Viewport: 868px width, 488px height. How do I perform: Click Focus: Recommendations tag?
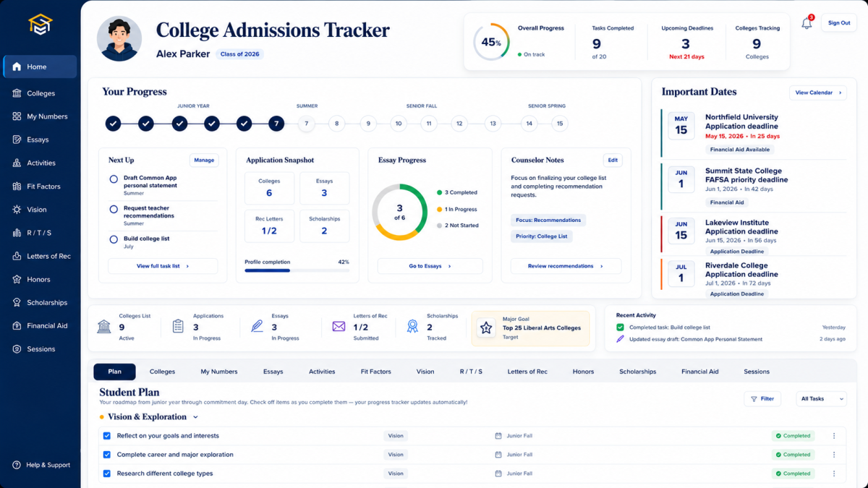click(548, 220)
